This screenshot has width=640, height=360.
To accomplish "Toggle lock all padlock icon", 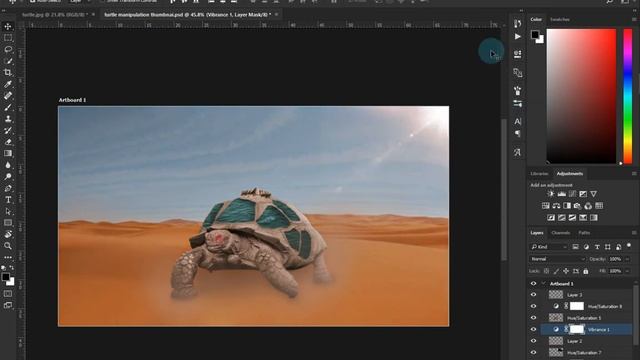I will (x=586, y=271).
